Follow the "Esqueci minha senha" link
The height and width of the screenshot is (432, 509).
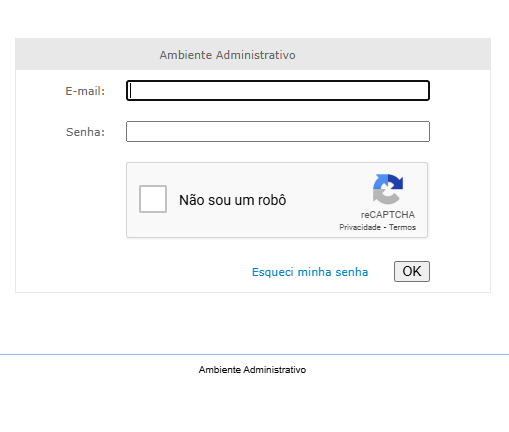[310, 272]
